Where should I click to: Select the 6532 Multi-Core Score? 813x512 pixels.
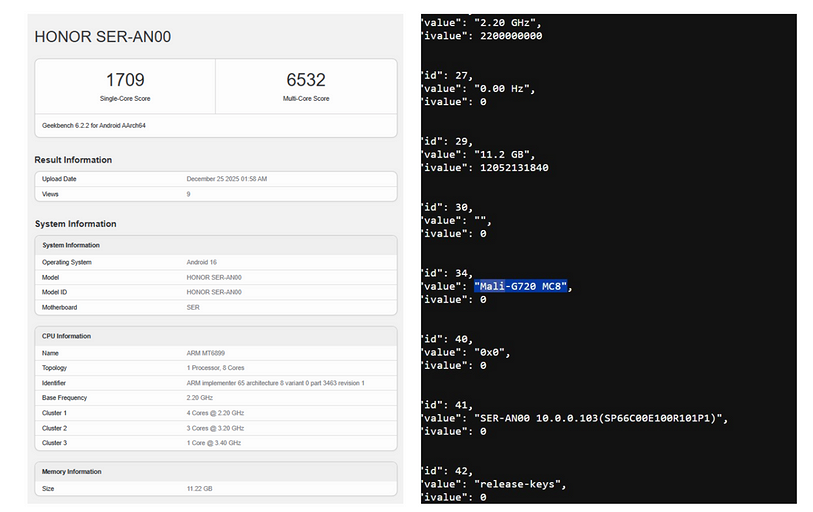coord(306,80)
